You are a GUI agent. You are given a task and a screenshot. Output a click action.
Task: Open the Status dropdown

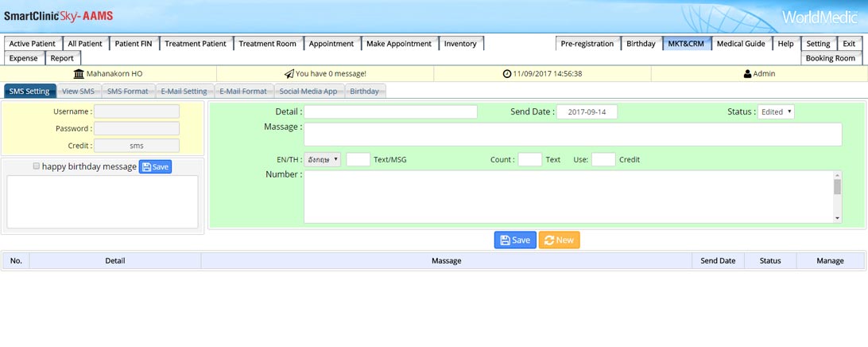point(776,112)
